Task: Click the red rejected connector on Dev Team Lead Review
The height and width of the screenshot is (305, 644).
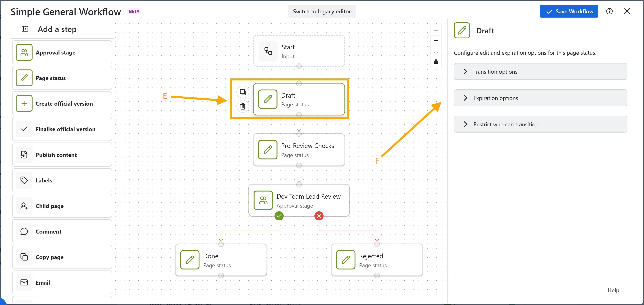Action: click(319, 216)
